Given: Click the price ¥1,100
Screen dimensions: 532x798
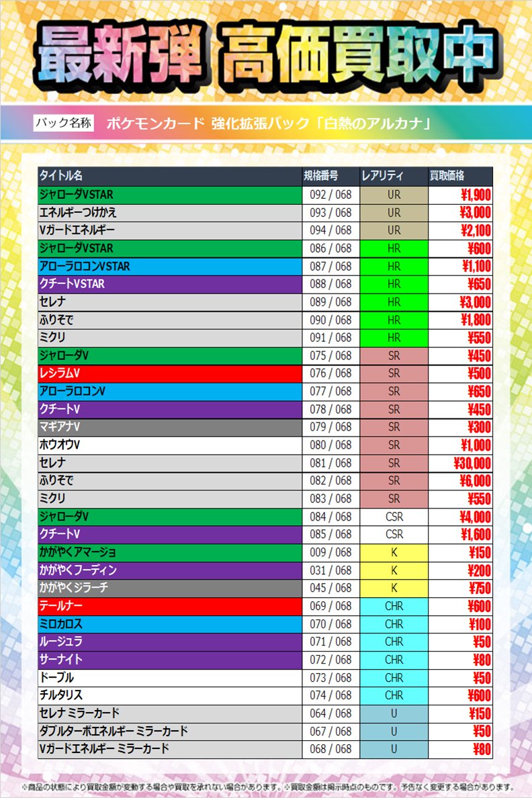Looking at the screenshot, I should click(476, 266).
